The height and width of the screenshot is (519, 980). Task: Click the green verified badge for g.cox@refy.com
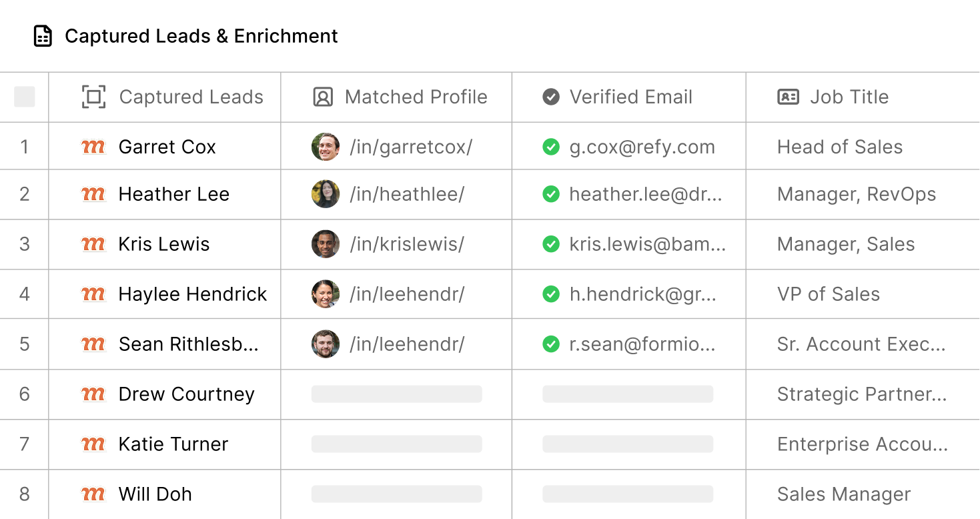click(551, 147)
